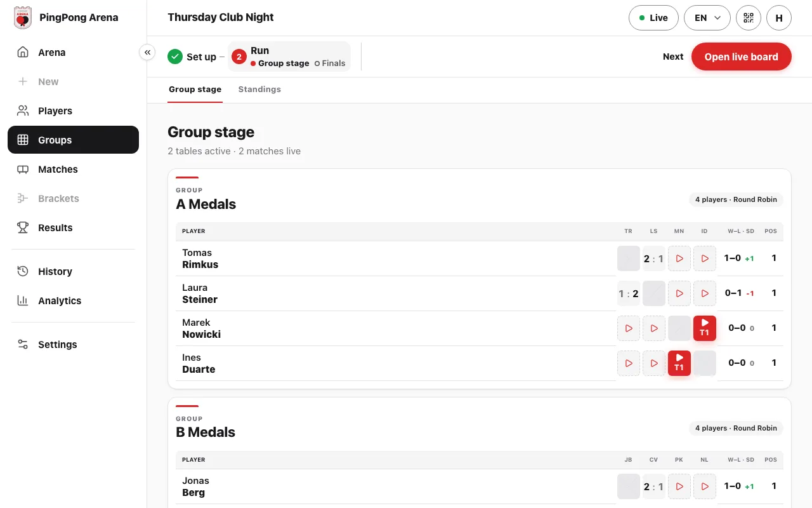The height and width of the screenshot is (508, 812).
Task: Open the H user avatar menu
Action: click(x=779, y=18)
